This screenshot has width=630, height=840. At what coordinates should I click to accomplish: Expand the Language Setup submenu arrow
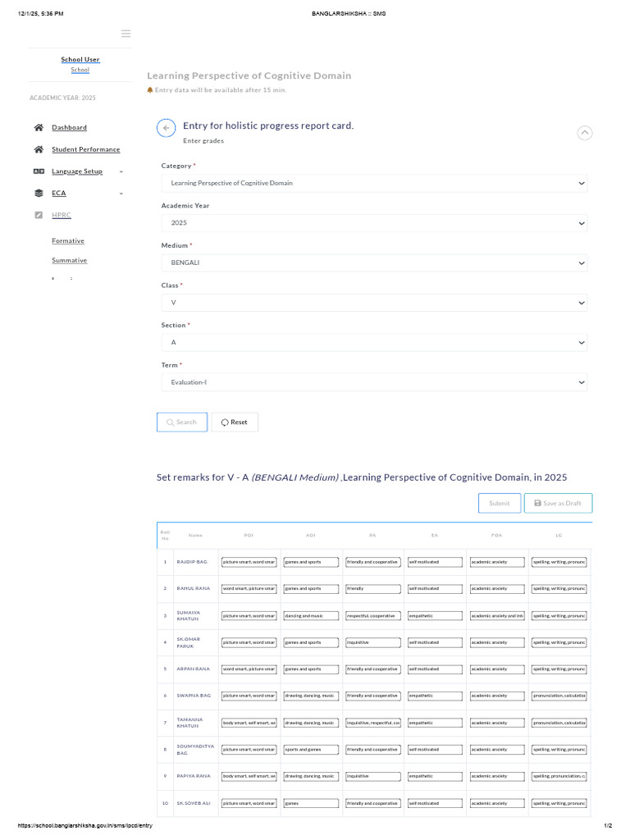(121, 172)
